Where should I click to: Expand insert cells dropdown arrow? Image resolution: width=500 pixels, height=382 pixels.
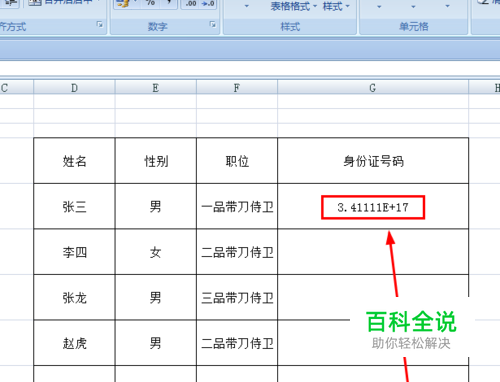coord(379,6)
